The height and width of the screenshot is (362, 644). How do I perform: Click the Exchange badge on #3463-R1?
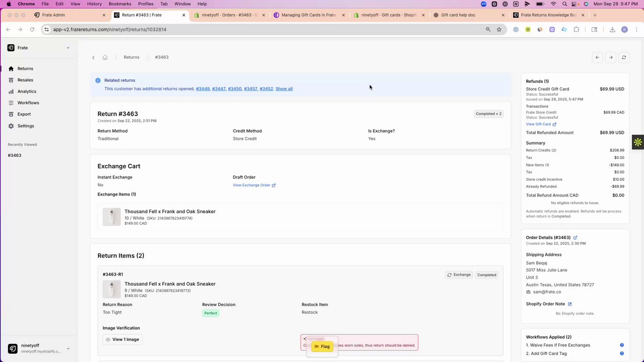(459, 275)
